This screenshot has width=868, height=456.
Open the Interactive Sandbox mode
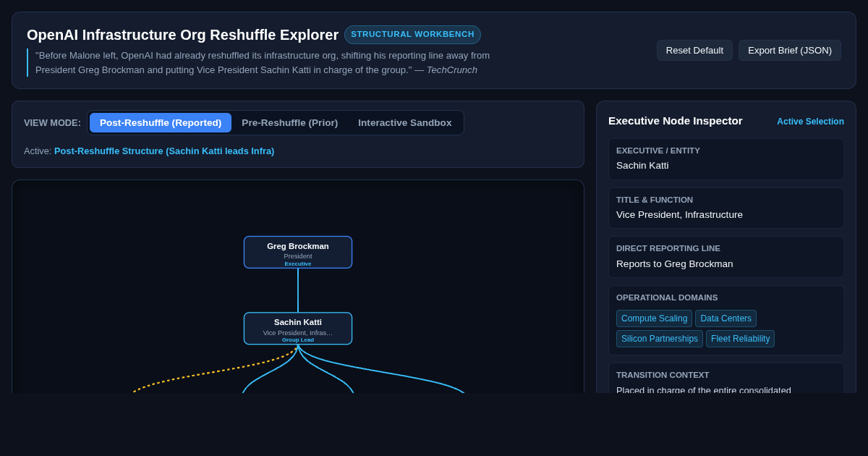pos(405,123)
